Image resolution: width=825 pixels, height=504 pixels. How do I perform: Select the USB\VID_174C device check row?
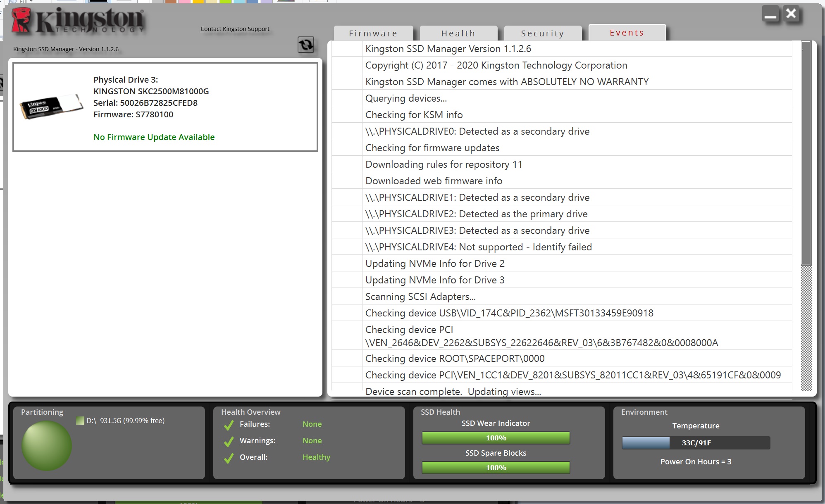[562, 313]
